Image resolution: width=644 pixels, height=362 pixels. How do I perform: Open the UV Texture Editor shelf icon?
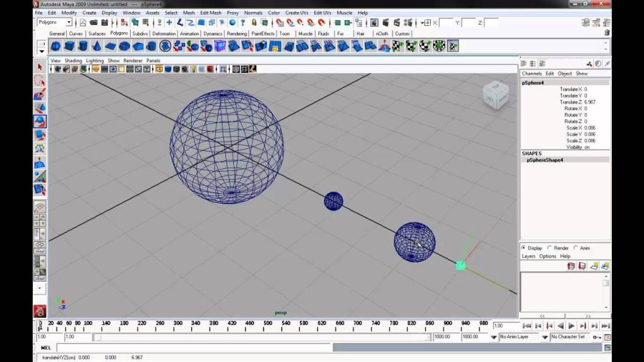point(453,46)
